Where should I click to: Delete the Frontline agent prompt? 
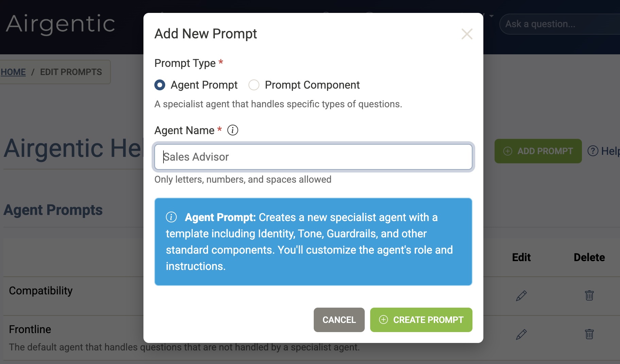[x=589, y=334]
